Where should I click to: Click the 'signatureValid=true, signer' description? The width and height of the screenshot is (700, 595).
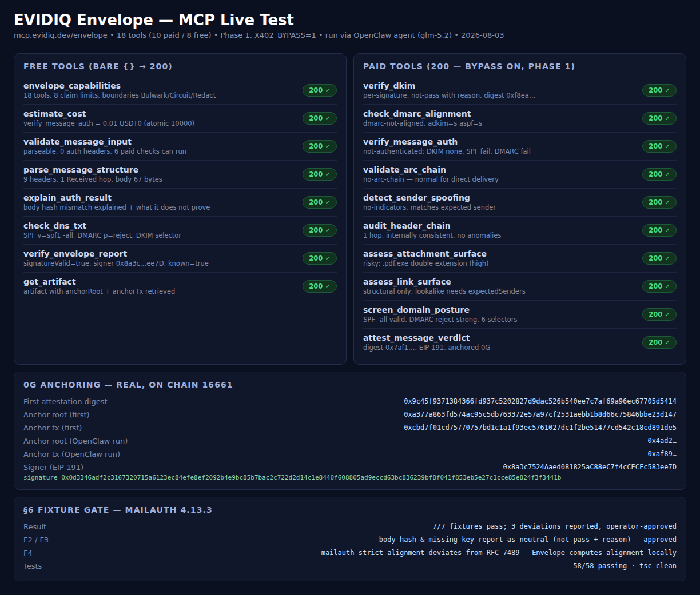(x=116, y=263)
